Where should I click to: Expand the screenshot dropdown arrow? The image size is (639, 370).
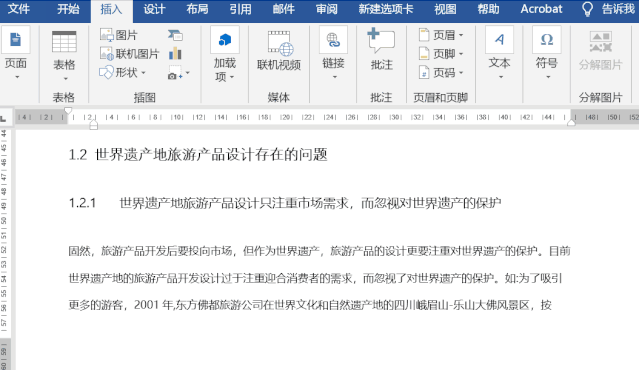187,73
